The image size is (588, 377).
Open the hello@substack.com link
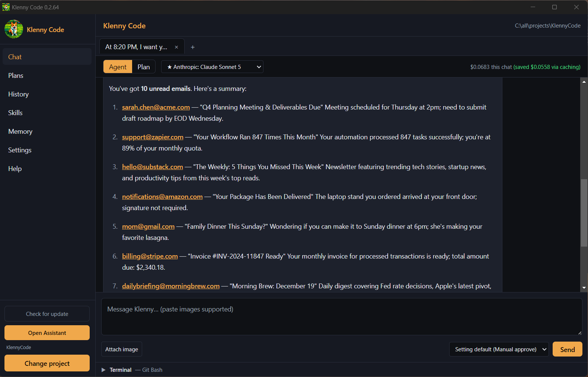(x=153, y=167)
